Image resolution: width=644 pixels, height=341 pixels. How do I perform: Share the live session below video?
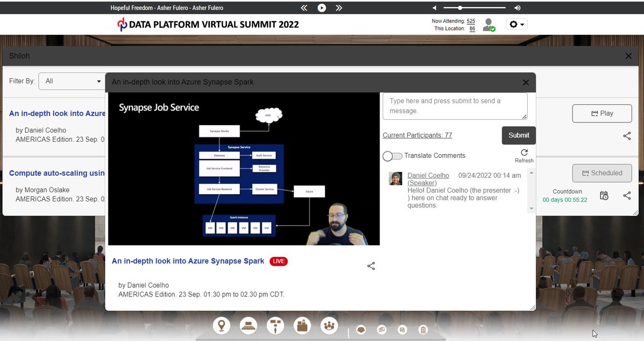tap(371, 266)
